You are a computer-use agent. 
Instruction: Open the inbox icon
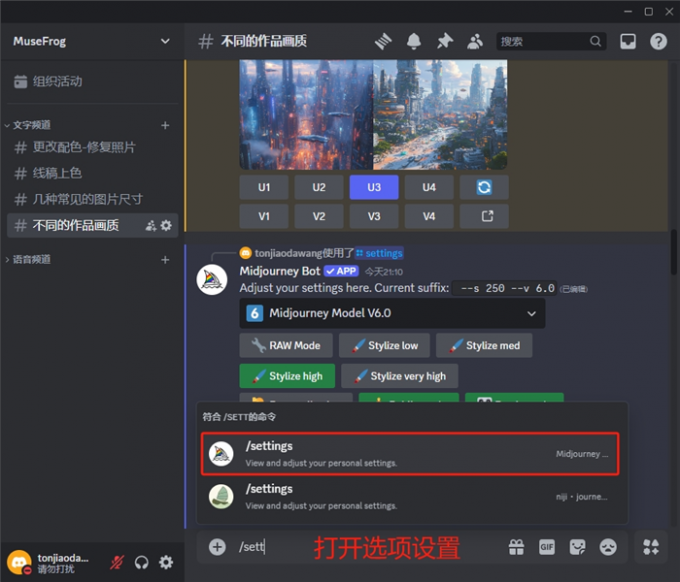click(628, 42)
